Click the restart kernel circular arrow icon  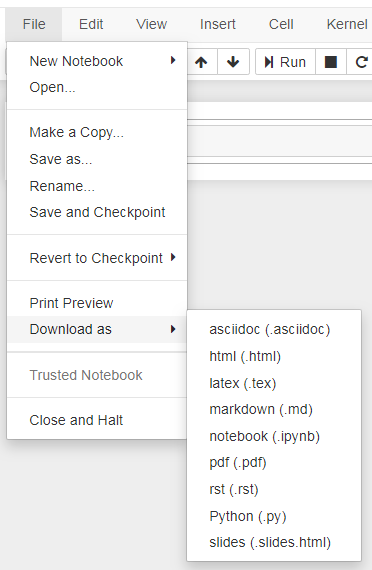click(x=361, y=62)
